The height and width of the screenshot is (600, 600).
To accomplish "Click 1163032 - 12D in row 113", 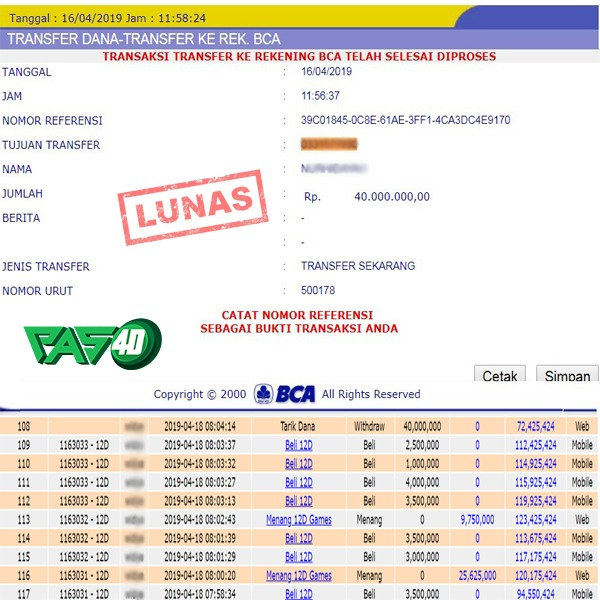I will coord(84,520).
